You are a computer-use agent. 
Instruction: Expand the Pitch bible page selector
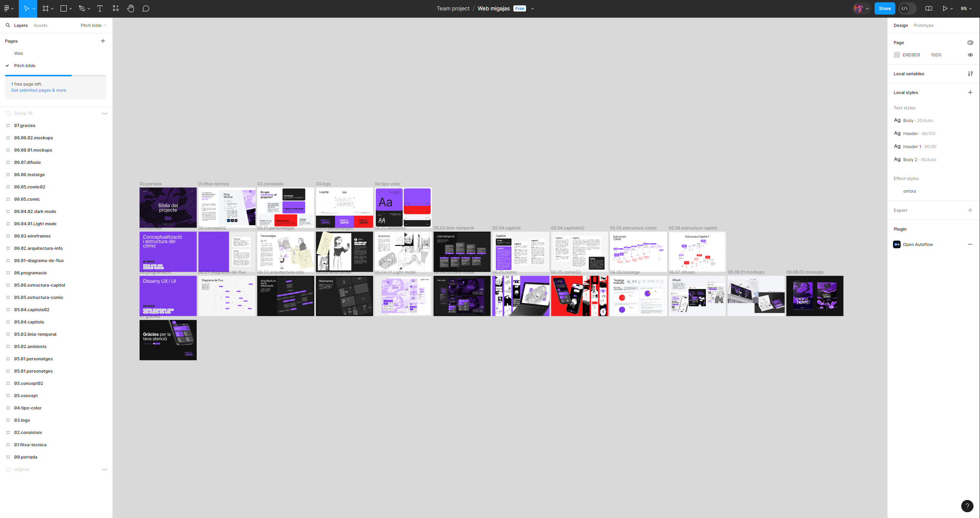coord(93,25)
